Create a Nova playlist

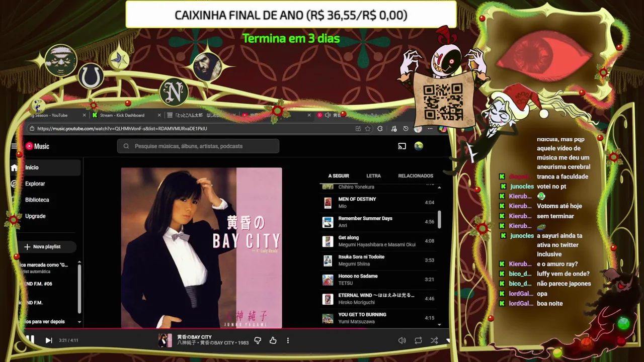46,247
